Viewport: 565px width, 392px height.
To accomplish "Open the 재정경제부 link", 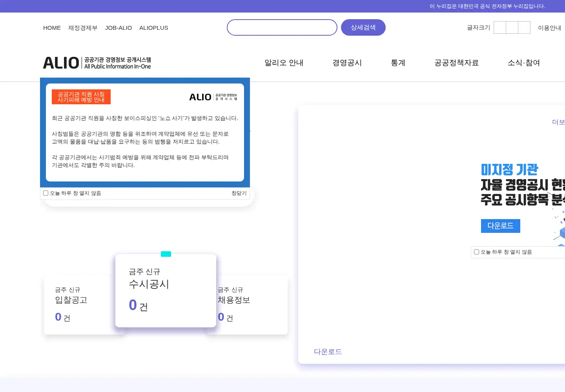I will [x=83, y=28].
